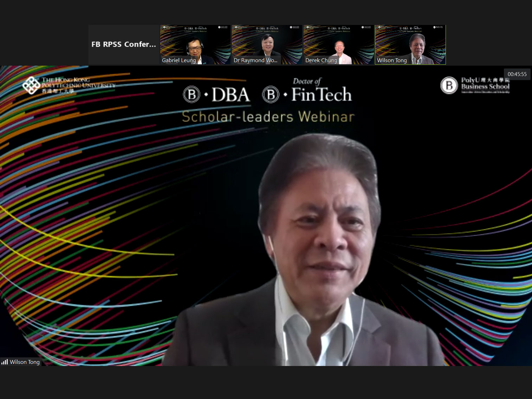Click the Gabriel Leung name label
Viewport: 532px width, 399px height.
point(179,60)
